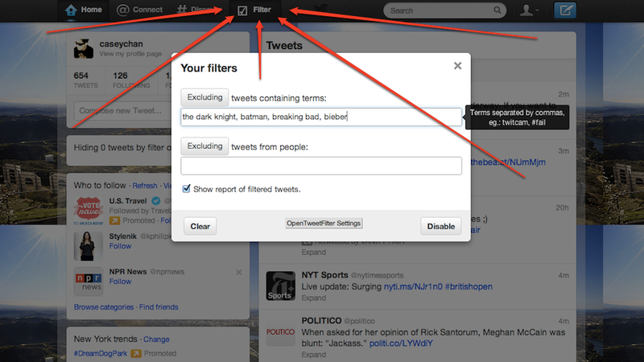The image size is (644, 362).
Task: Click the Disable button
Action: coord(440,226)
